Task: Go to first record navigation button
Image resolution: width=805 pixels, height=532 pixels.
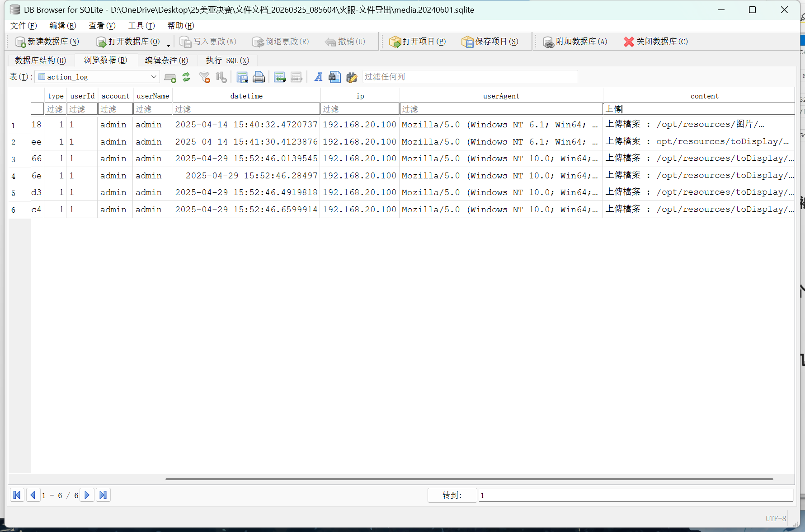Action: [x=17, y=495]
